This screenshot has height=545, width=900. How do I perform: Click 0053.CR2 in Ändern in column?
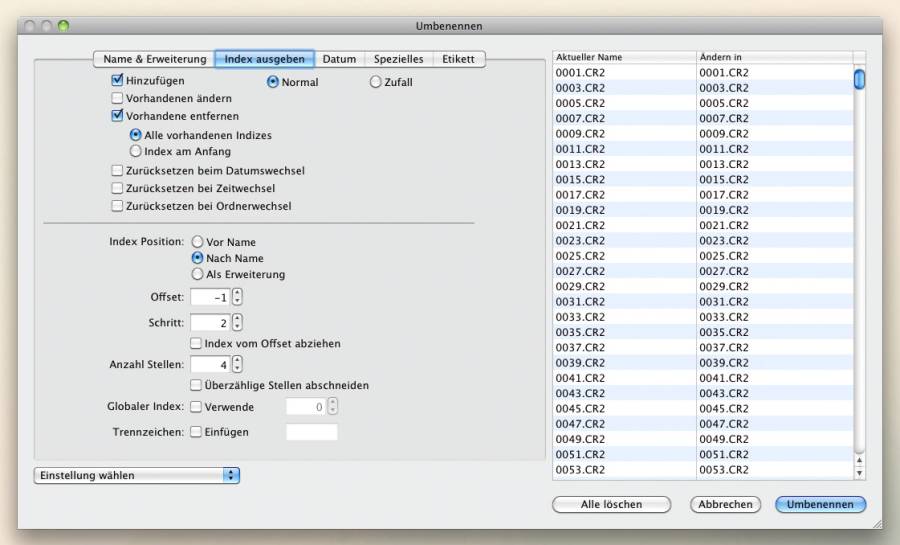[724, 469]
